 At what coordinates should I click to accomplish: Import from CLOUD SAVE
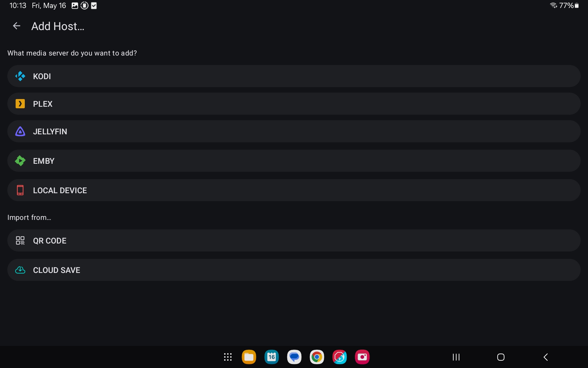[x=293, y=270]
